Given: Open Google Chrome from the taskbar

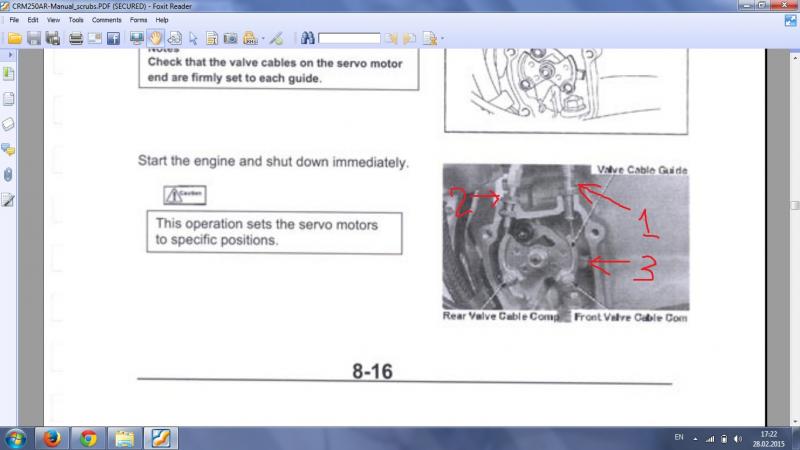Looking at the screenshot, I should 88,439.
